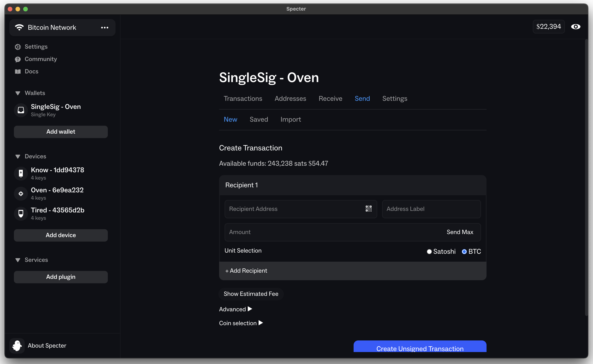593x364 pixels.
Task: Focus the Amount input field
Action: [353, 232]
